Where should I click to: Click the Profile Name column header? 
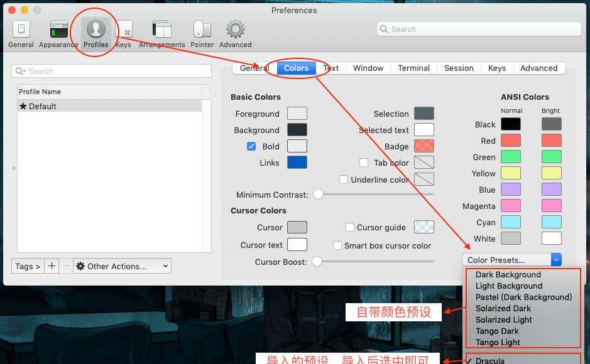pyautogui.click(x=109, y=92)
